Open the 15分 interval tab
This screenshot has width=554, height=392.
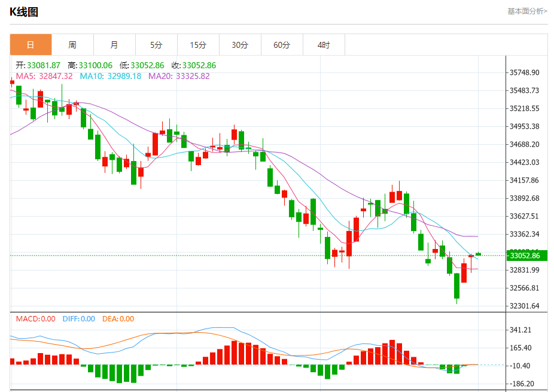[198, 44]
